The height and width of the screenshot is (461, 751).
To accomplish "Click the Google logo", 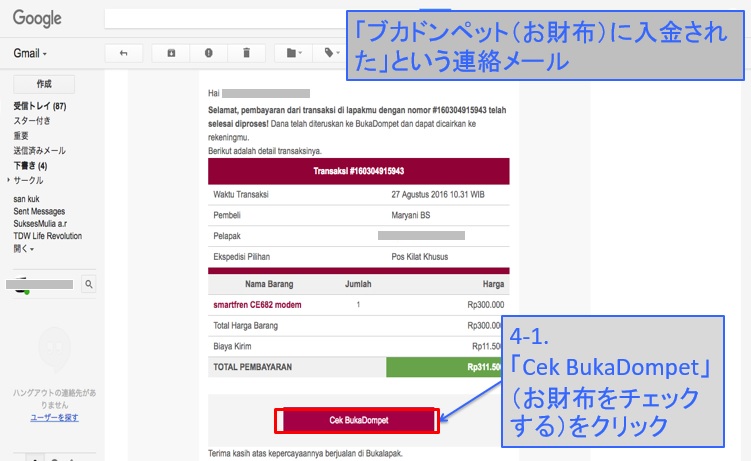I will pyautogui.click(x=37, y=19).
